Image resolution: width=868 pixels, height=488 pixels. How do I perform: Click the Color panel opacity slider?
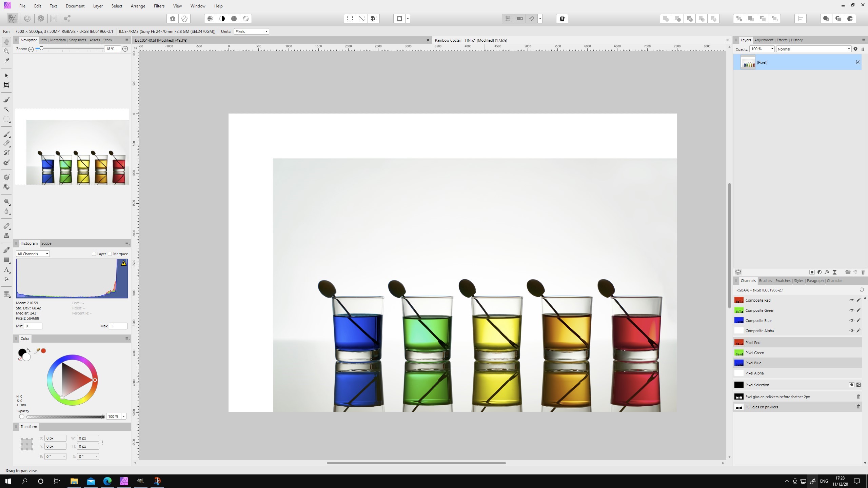click(64, 417)
